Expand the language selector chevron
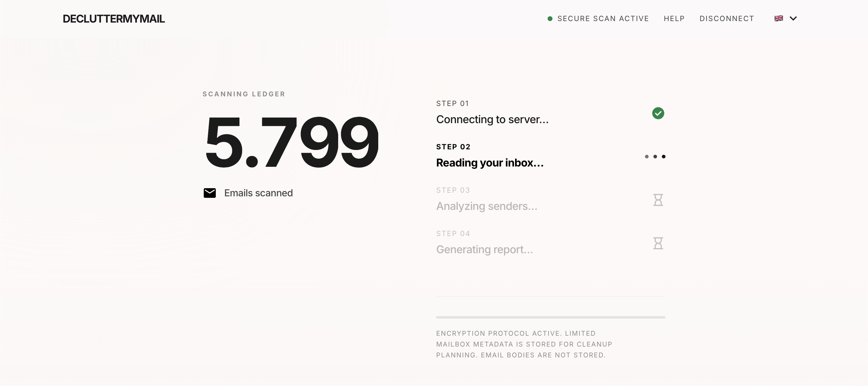The image size is (868, 386). coord(793,18)
